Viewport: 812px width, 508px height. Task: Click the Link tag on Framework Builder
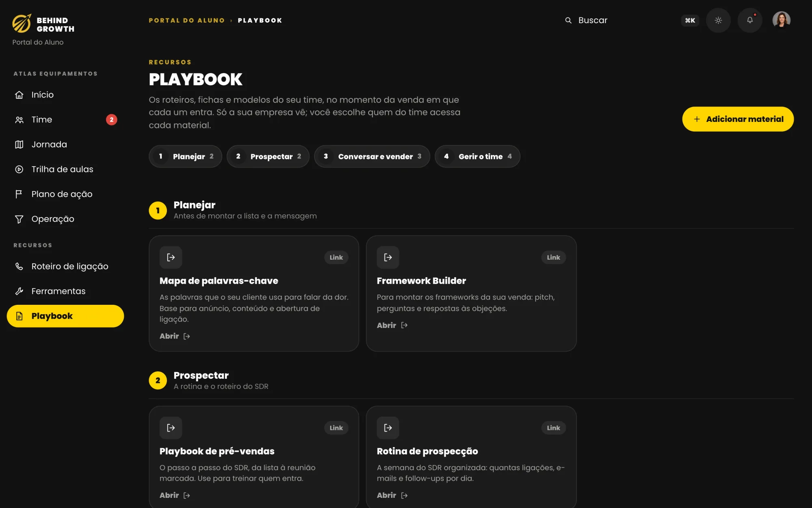click(x=553, y=257)
